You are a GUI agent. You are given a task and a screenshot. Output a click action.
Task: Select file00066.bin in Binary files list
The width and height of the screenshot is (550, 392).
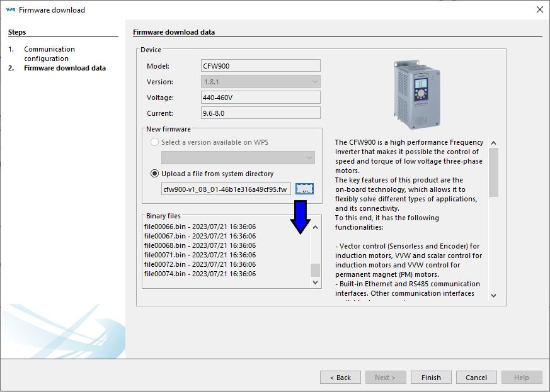(200, 227)
